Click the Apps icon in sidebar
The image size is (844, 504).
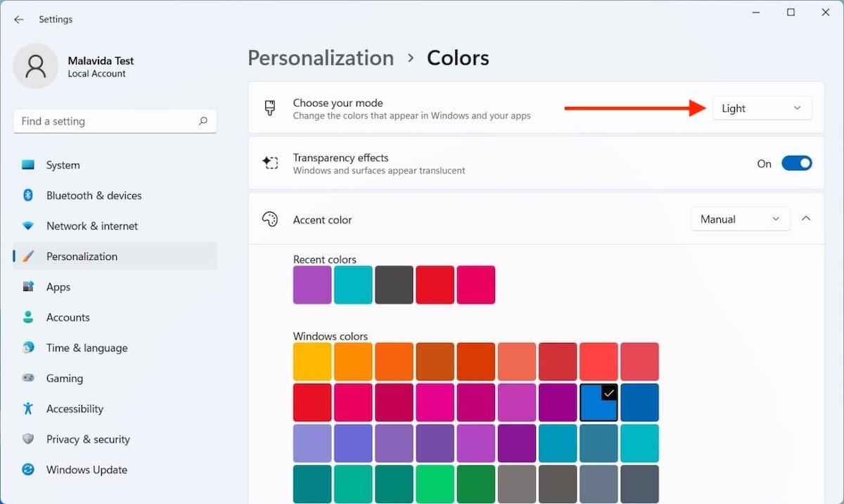pyautogui.click(x=28, y=287)
